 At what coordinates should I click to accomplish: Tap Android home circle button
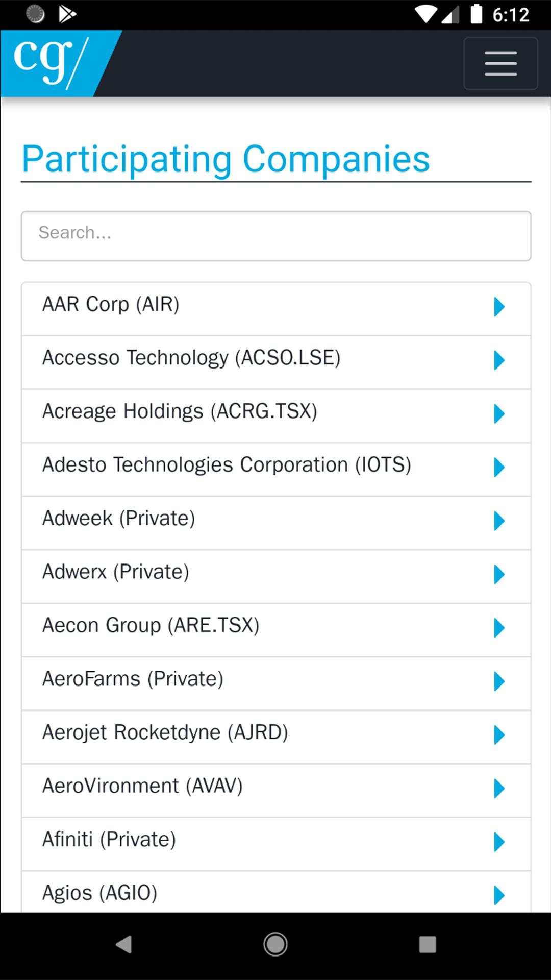click(x=275, y=945)
